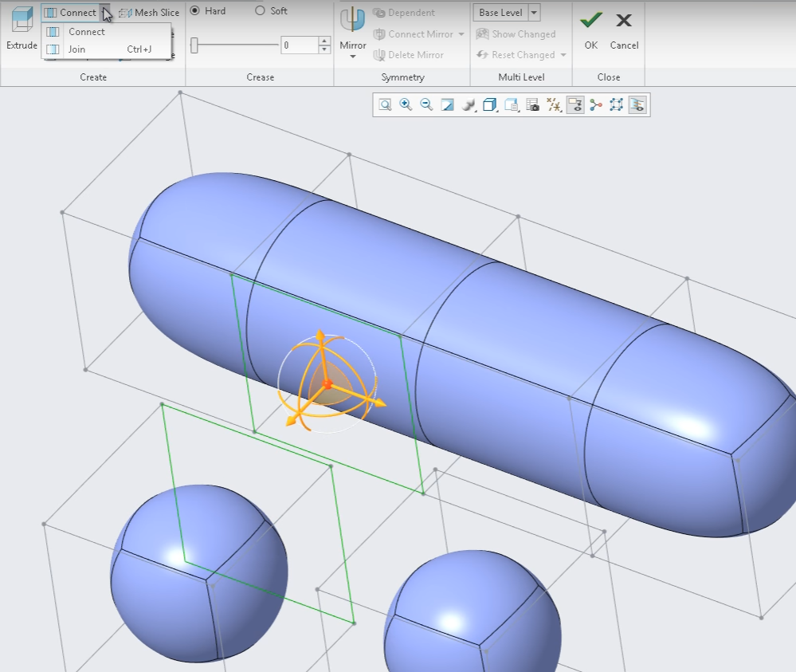Viewport: 796px width, 672px height.
Task: Open the display style sphere icon
Action: click(x=469, y=105)
